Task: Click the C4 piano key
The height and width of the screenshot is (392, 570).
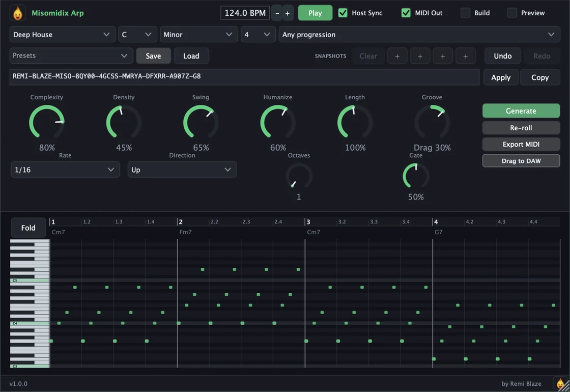Action: tap(30, 323)
